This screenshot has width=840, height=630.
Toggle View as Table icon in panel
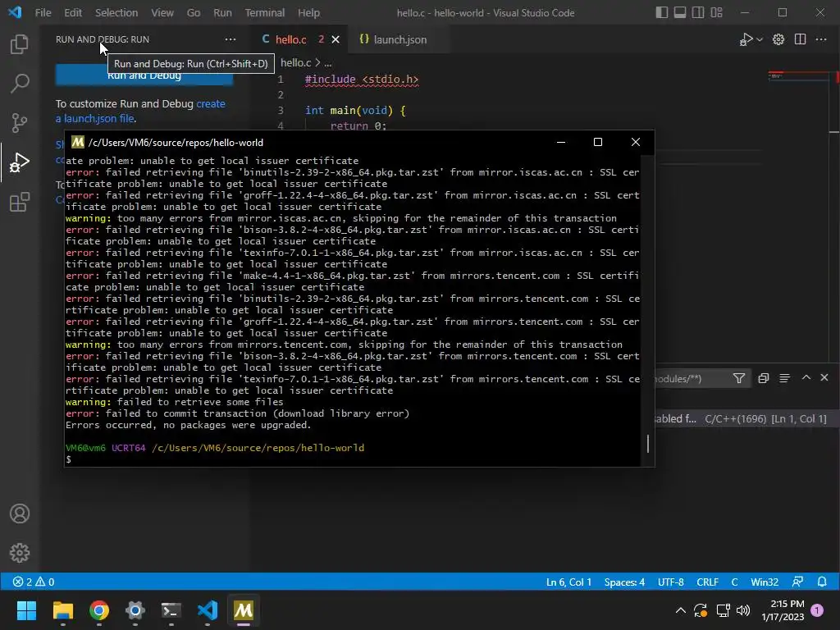(x=784, y=378)
